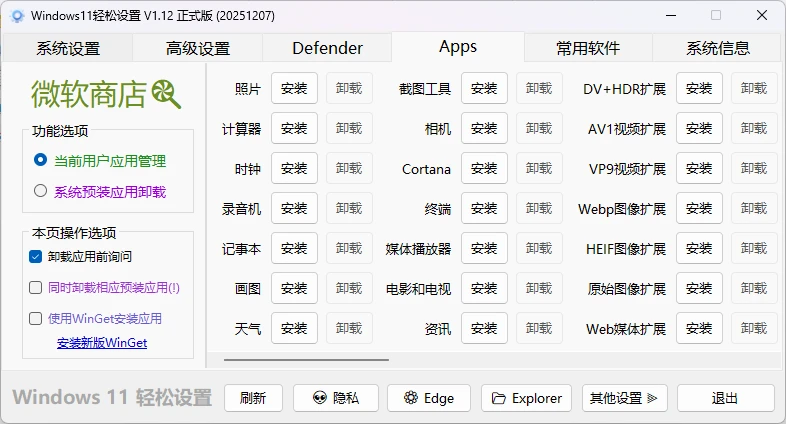Install Web媒体扩展
This screenshot has height=424, width=786.
[x=699, y=328]
